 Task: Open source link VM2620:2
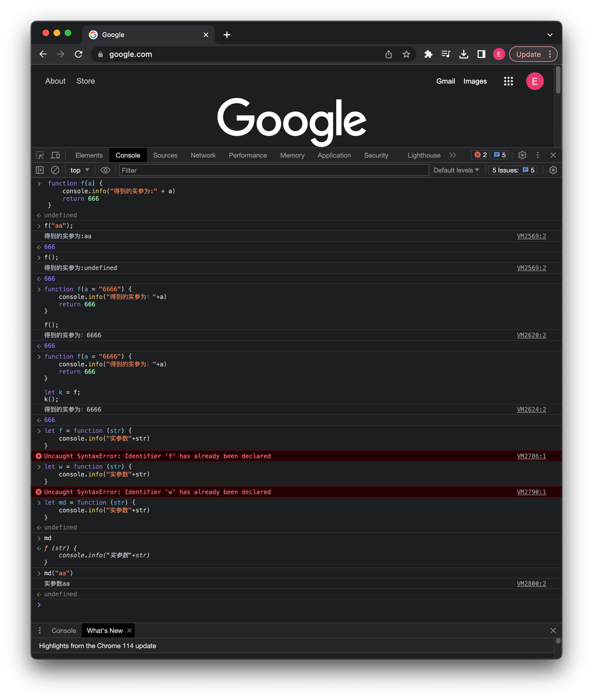click(531, 335)
